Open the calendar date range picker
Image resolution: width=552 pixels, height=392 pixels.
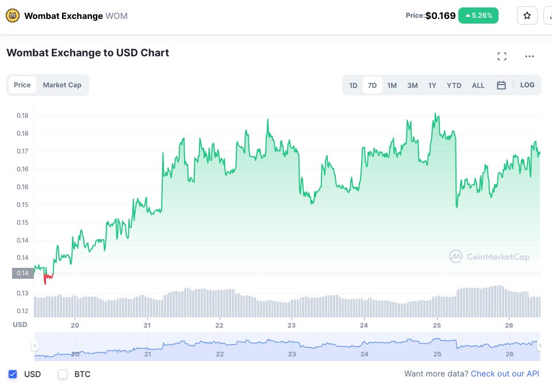point(501,85)
